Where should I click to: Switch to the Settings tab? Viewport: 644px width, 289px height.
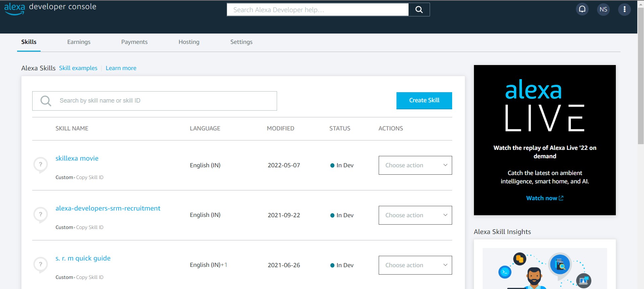[x=241, y=42]
